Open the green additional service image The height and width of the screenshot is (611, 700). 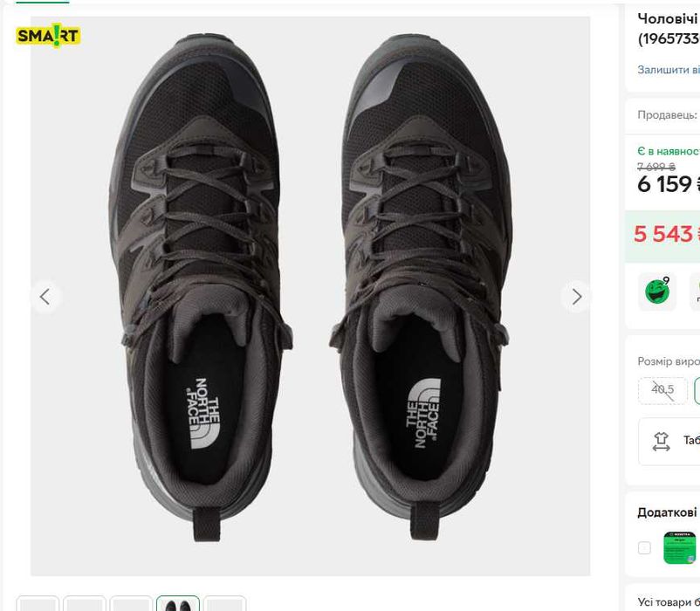[680, 547]
